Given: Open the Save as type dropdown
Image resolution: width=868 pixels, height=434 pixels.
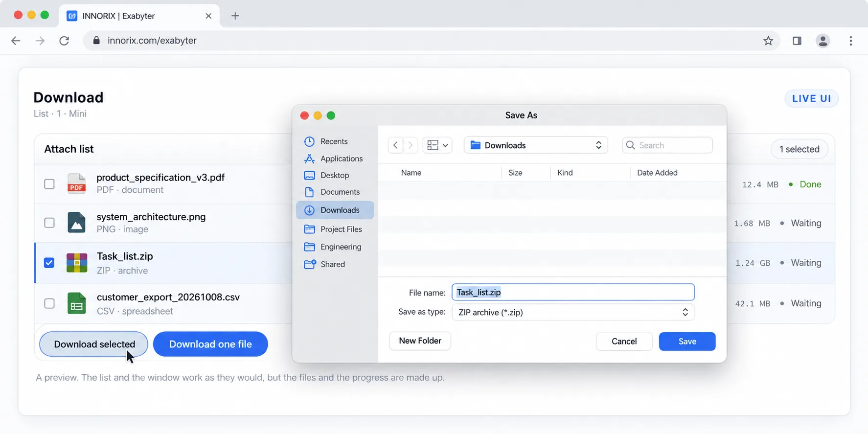Looking at the screenshot, I should click(x=573, y=312).
